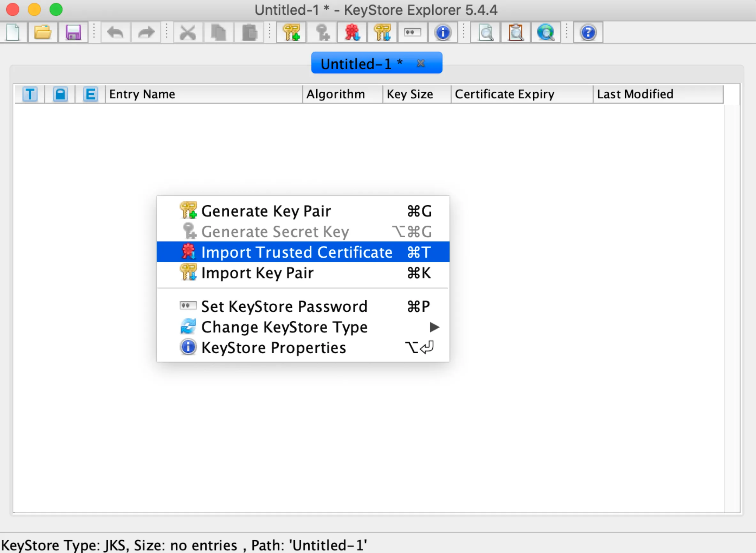
Task: Choose Generate Secret Key menu entry
Action: click(303, 231)
